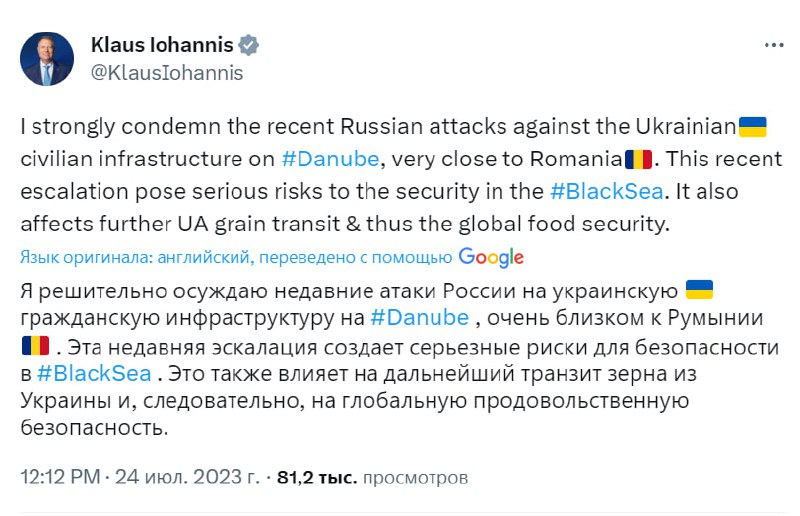Screen dimensions: 800x516
Task: Click Romanian flag emoji after 'Romania'
Action: [x=637, y=159]
